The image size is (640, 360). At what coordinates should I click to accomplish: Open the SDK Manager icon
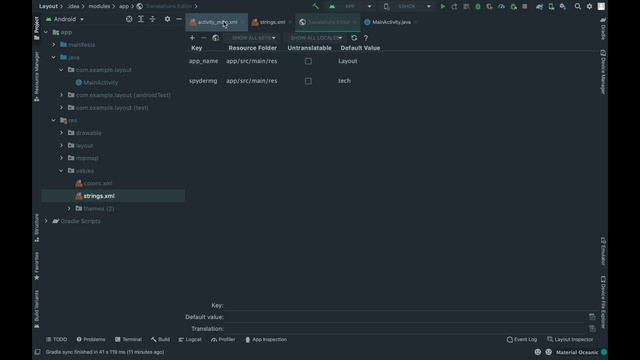coord(563,6)
